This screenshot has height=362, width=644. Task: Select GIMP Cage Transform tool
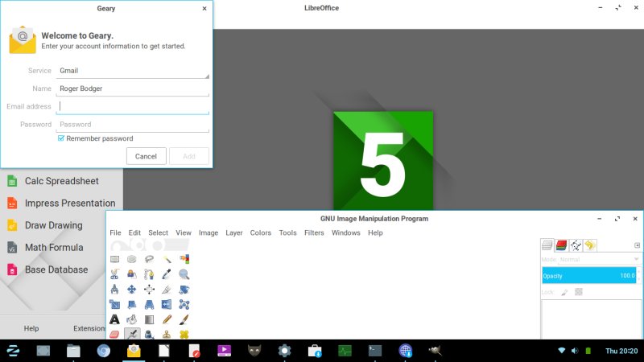point(184,305)
